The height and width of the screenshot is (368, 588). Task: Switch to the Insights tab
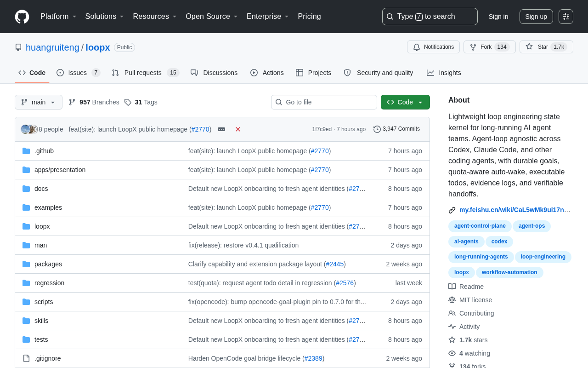coord(444,73)
